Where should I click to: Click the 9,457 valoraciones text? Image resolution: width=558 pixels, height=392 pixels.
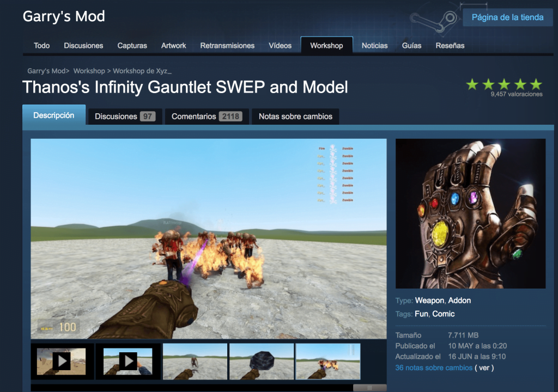click(x=517, y=94)
